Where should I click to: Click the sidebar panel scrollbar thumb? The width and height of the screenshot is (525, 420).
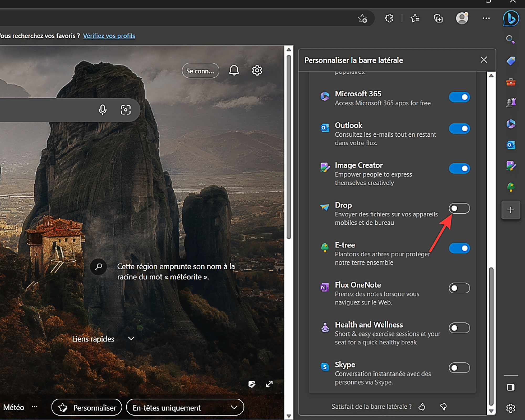point(491,337)
